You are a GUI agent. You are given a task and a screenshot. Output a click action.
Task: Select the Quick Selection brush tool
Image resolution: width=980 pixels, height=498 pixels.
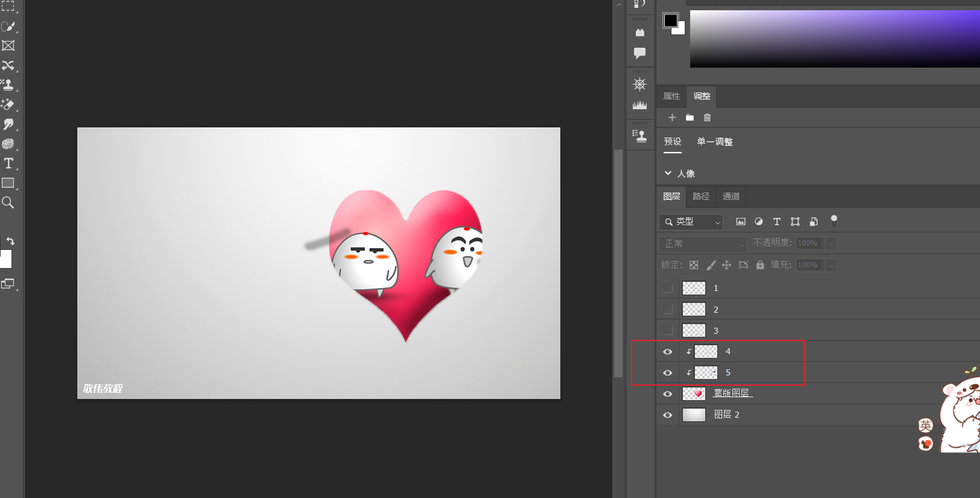[x=8, y=27]
